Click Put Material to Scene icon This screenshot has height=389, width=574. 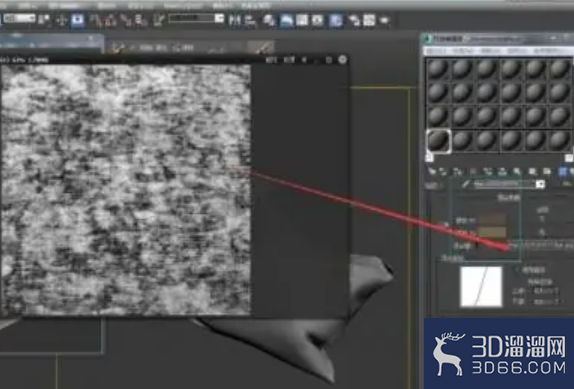(x=443, y=171)
